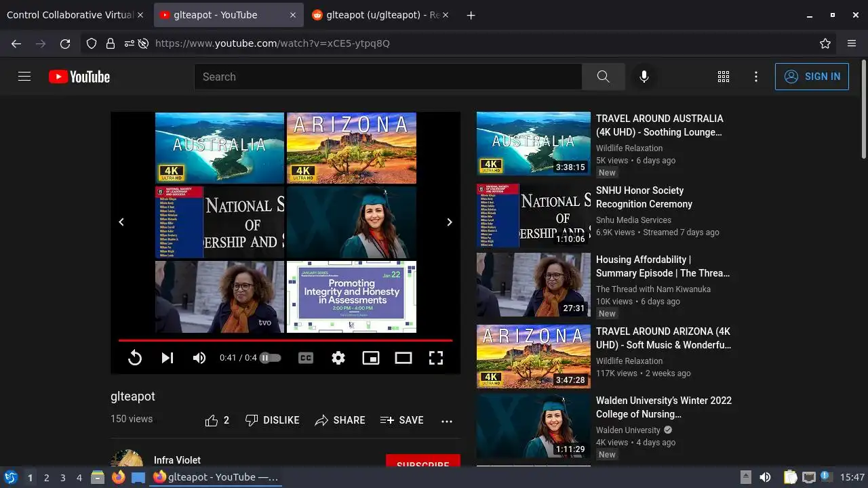The width and height of the screenshot is (868, 488).
Task: Mute the video with speaker icon
Action: pos(199,358)
